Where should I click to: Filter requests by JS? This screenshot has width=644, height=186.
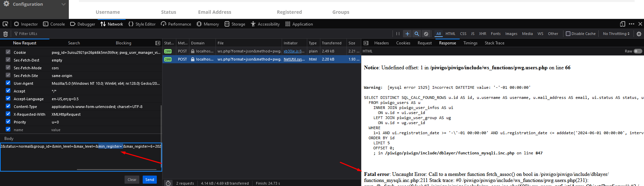[x=472, y=34]
